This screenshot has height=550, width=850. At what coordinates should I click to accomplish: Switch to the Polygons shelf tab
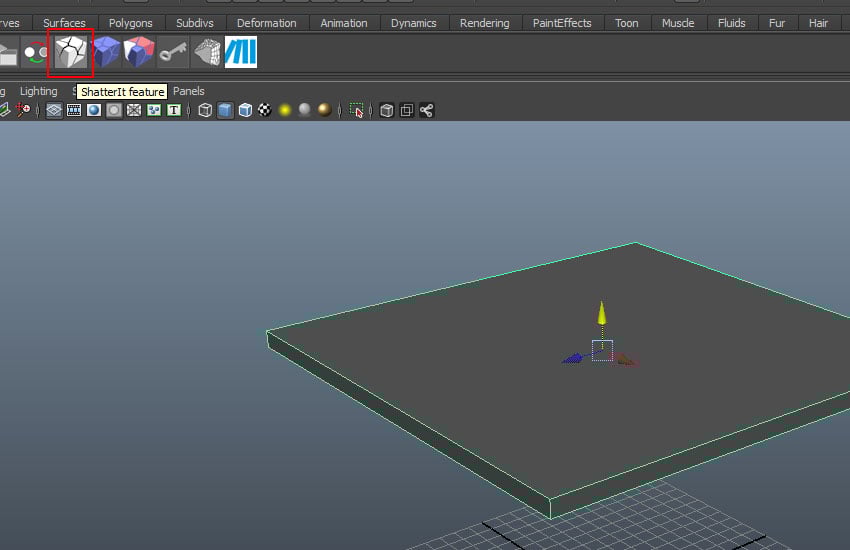click(130, 23)
